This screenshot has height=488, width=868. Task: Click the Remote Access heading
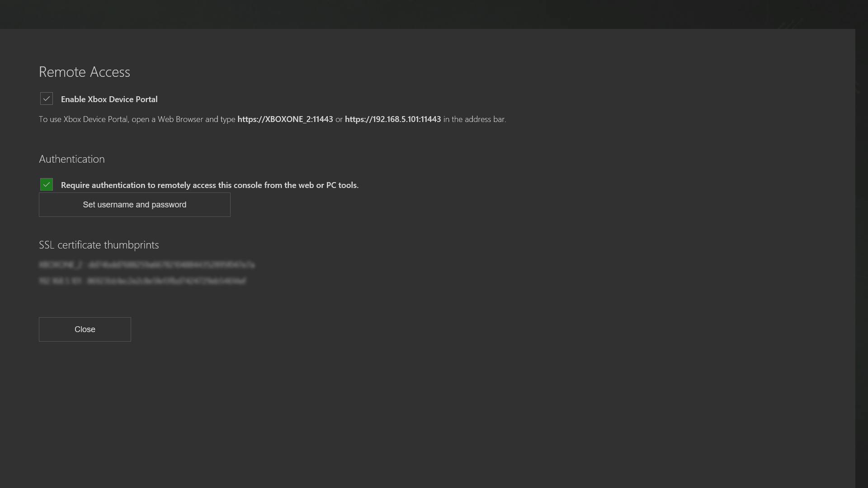[85, 72]
